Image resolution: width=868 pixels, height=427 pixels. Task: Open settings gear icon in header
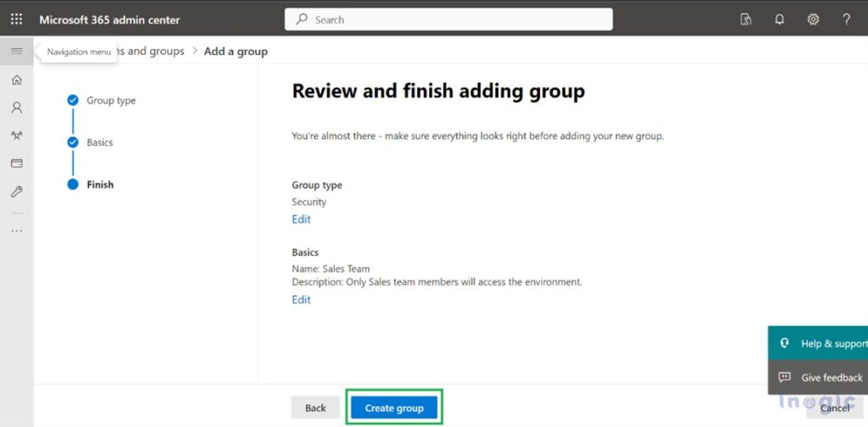point(813,19)
